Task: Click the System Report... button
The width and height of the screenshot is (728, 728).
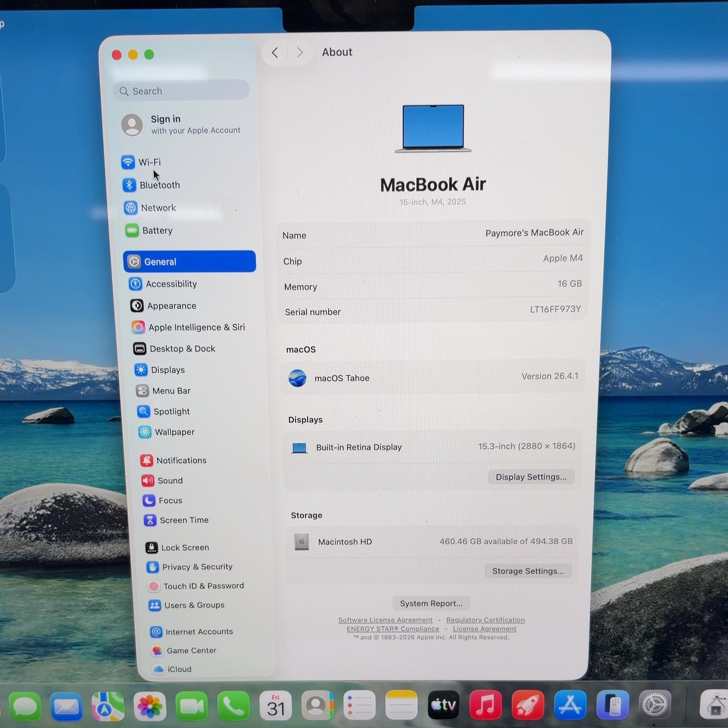Action: pyautogui.click(x=431, y=603)
